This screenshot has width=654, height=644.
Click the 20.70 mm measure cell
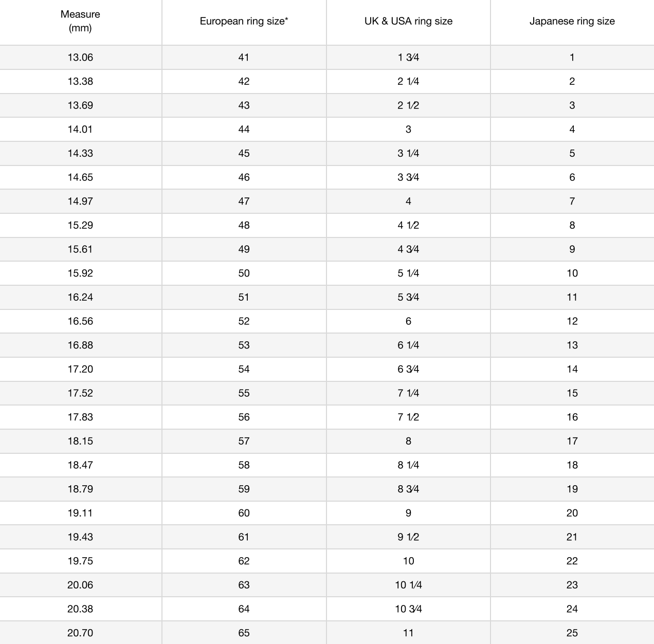80,633
